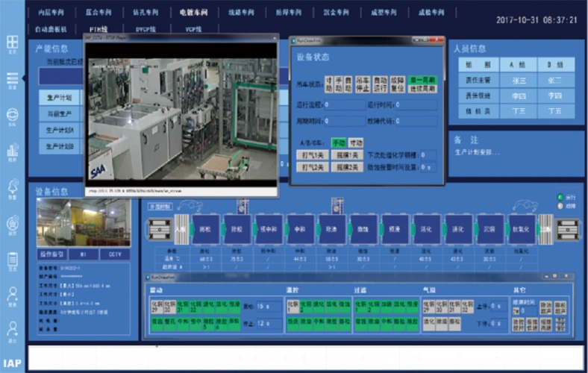Click the alarm bell icon in sidebar
Viewport: 588px width, 373px height.
tap(12, 186)
